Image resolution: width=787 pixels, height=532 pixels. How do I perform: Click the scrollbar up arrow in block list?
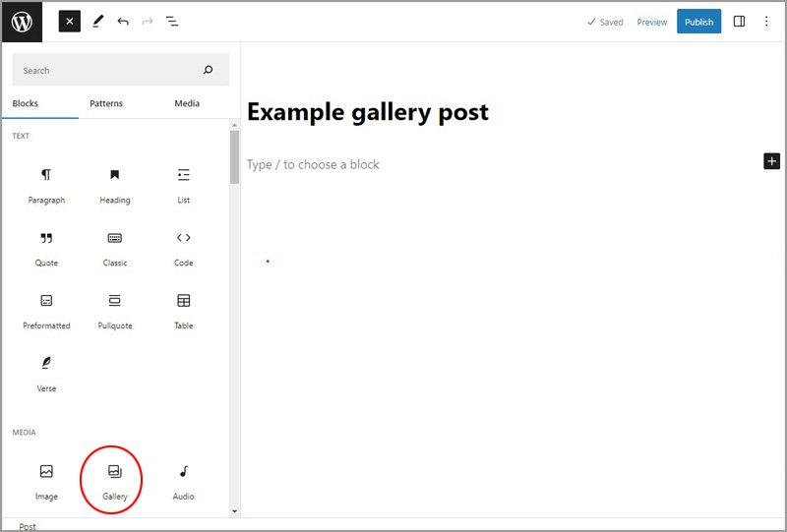234,125
